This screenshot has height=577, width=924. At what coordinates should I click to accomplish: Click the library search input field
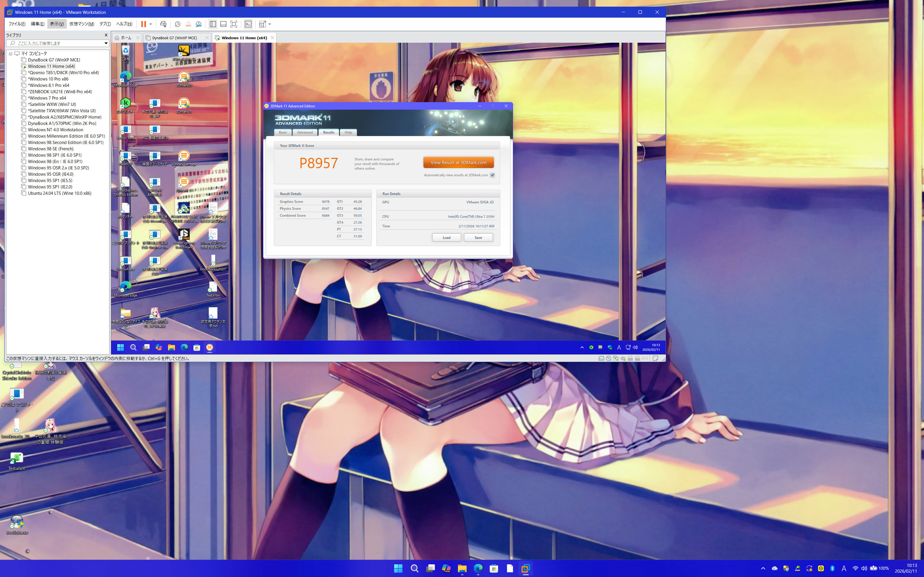[57, 43]
